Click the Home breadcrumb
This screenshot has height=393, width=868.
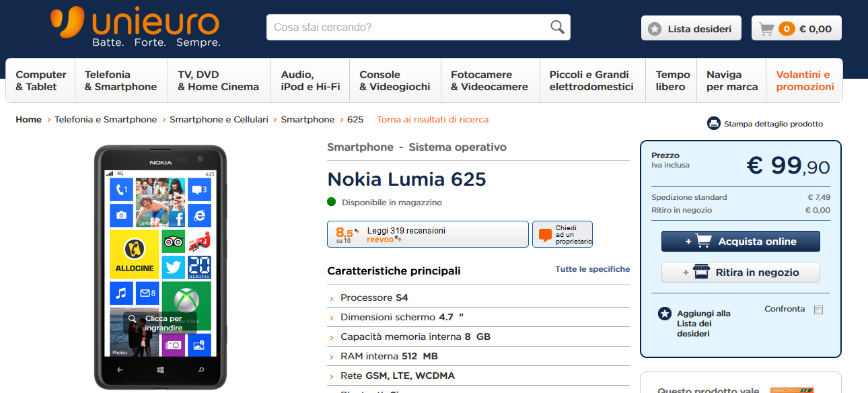coord(29,119)
